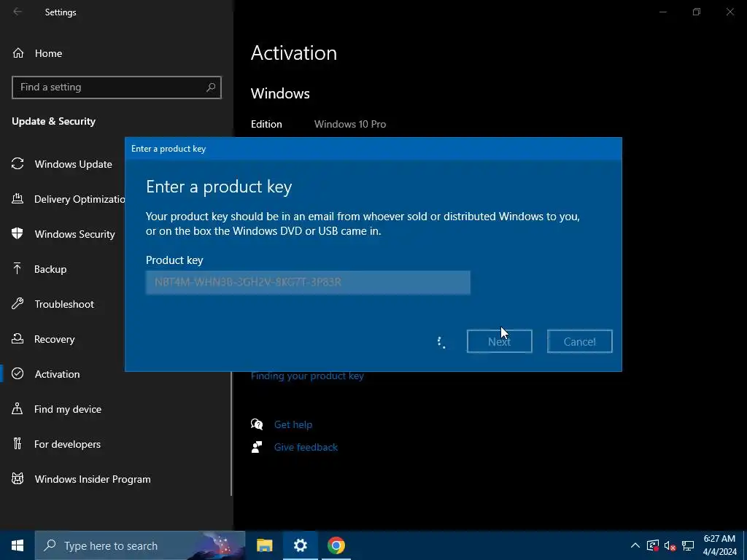Image resolution: width=747 pixels, height=560 pixels.
Task: Focus the Find a setting search box
Action: [x=116, y=87]
